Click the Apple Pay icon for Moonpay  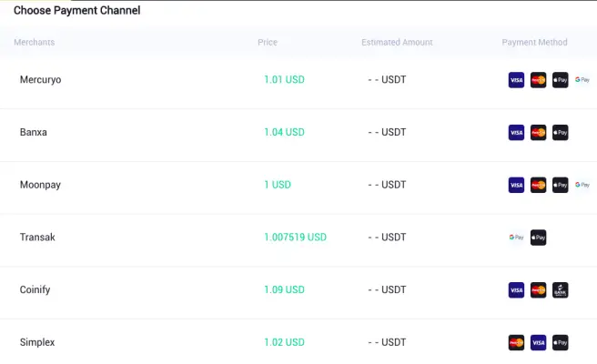point(560,185)
